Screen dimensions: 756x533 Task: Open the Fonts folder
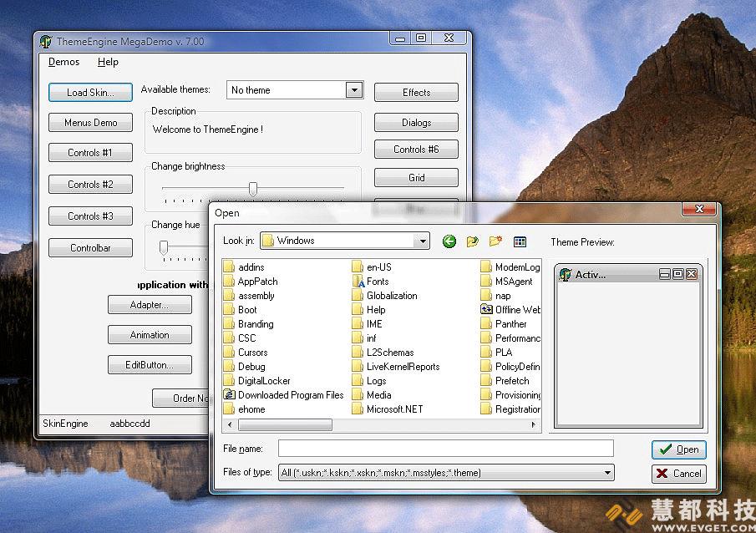click(371, 282)
